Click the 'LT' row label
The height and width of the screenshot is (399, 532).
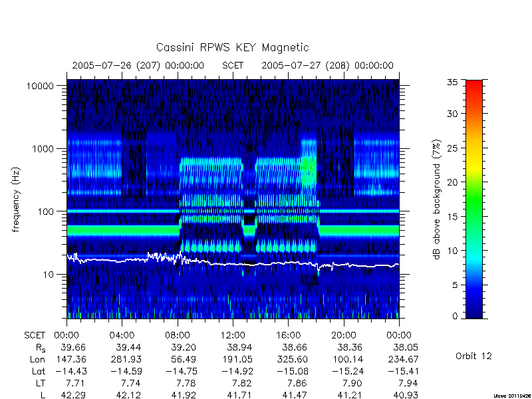[41, 384]
